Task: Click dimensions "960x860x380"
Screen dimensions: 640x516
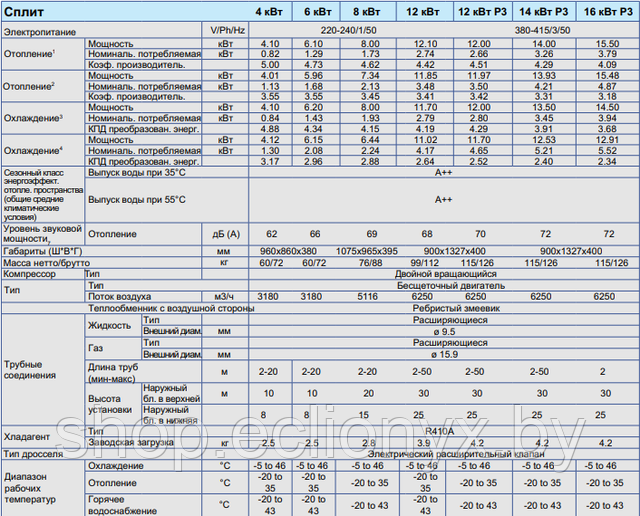Action: [x=289, y=251]
